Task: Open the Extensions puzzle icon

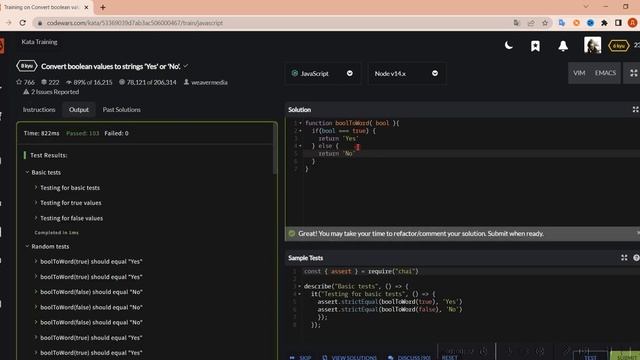Action: click(604, 23)
